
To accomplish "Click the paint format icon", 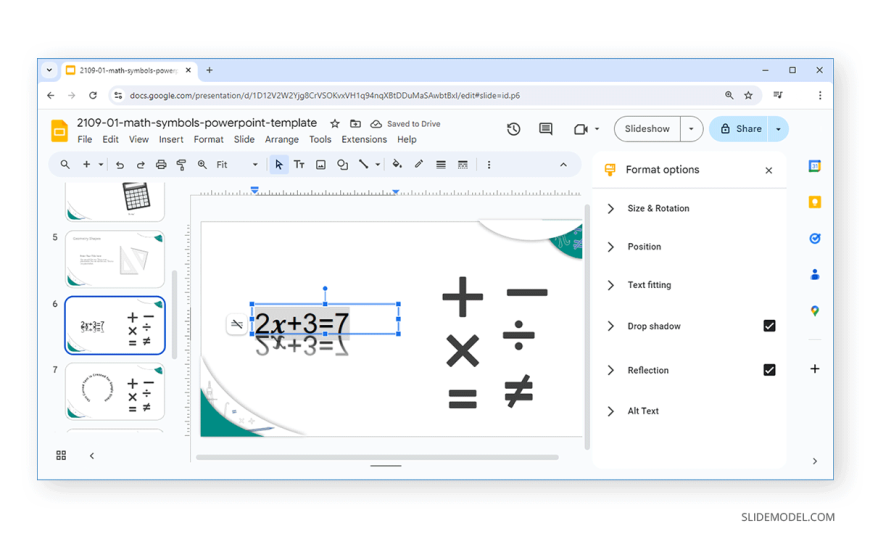I will tap(181, 165).
